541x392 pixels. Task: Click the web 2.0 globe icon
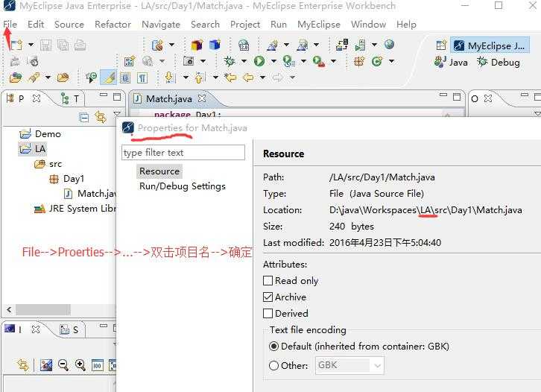point(244,45)
